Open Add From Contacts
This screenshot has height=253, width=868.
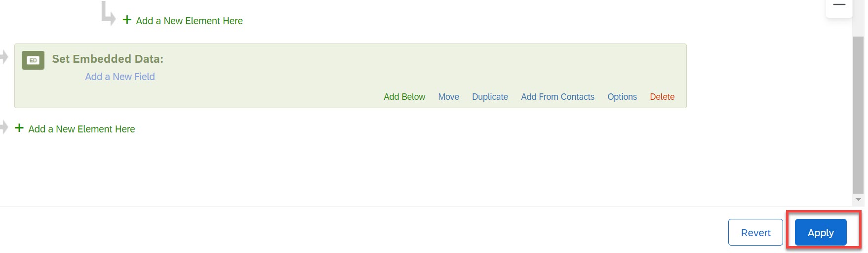pos(557,97)
